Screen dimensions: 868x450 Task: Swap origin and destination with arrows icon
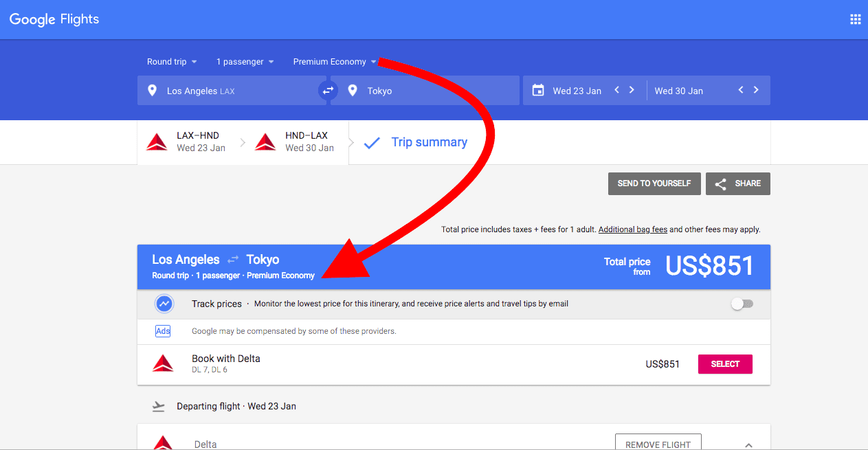(328, 91)
